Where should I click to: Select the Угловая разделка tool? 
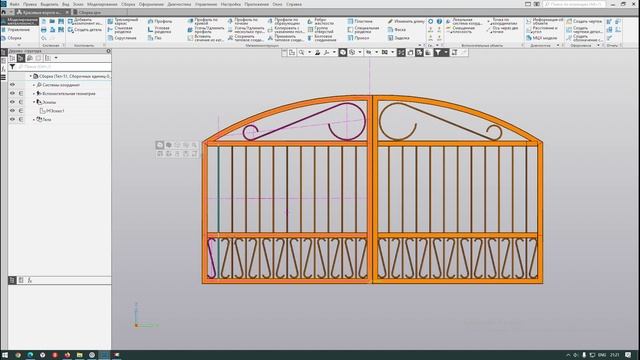coord(160,30)
